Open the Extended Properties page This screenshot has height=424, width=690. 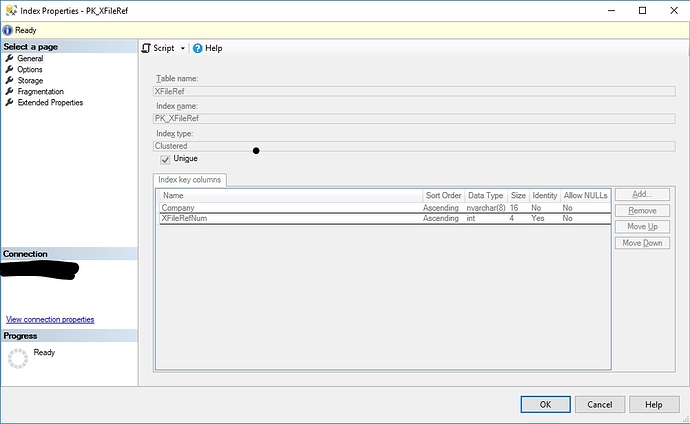pos(50,102)
